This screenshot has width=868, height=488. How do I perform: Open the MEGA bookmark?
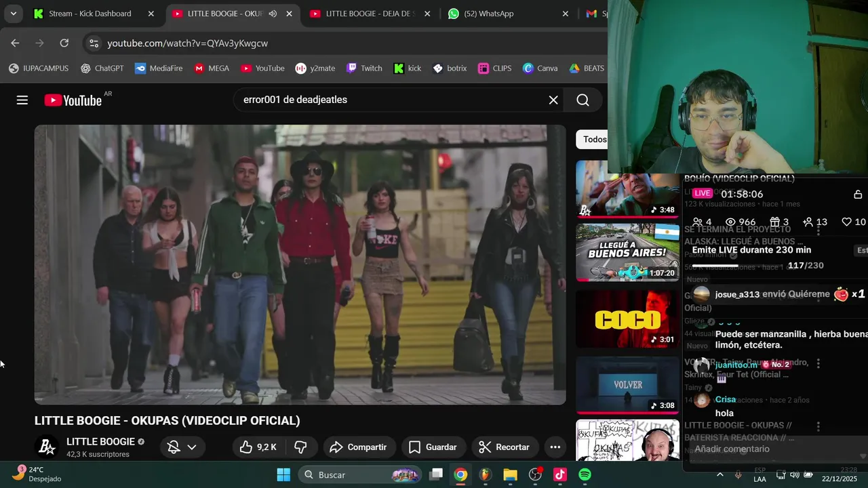212,68
